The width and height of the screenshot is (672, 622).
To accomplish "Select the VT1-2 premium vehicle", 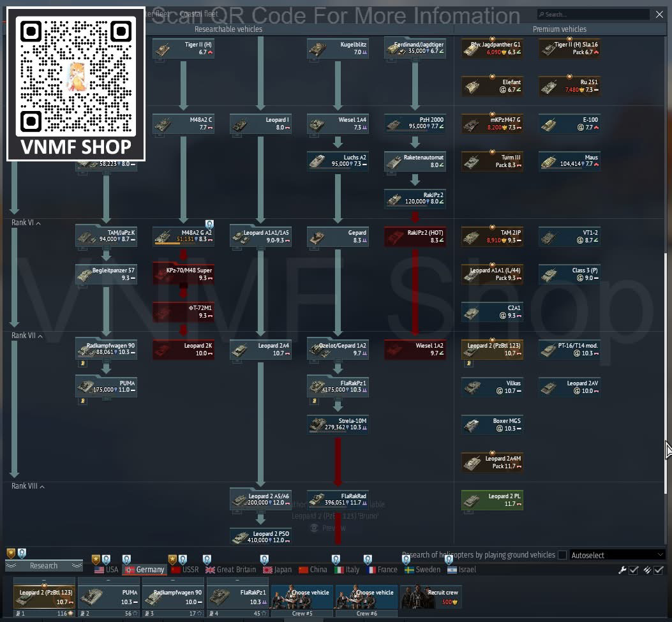I will tap(569, 237).
